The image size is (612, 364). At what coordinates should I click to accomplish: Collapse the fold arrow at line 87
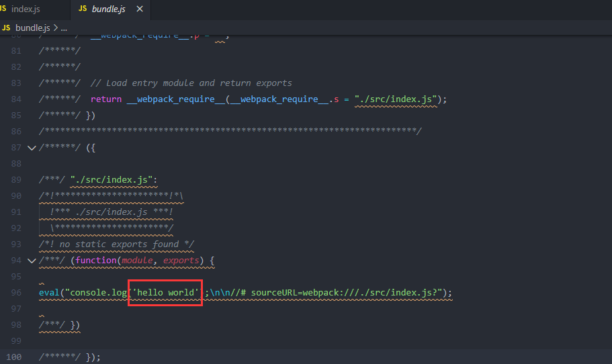tap(32, 148)
